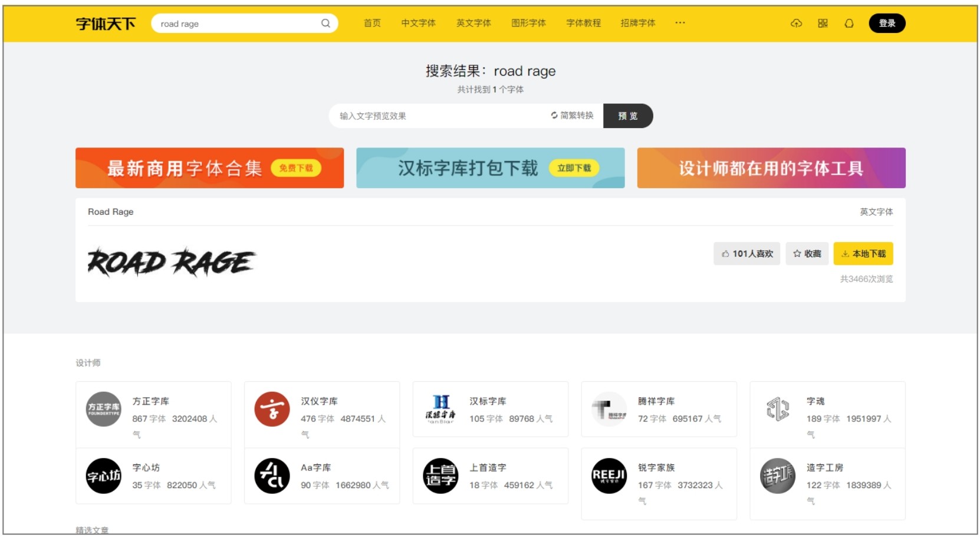
Task: Toggle 简繁转换 conversion
Action: click(x=572, y=116)
